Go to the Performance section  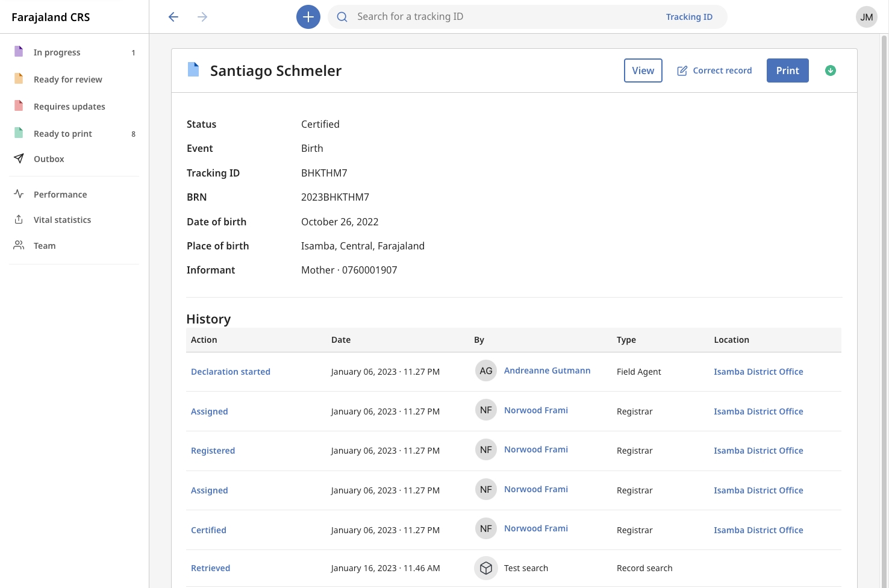pos(60,195)
